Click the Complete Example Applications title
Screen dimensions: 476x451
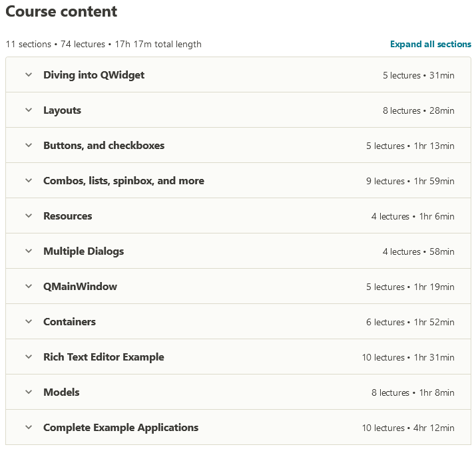pyautogui.click(x=120, y=428)
